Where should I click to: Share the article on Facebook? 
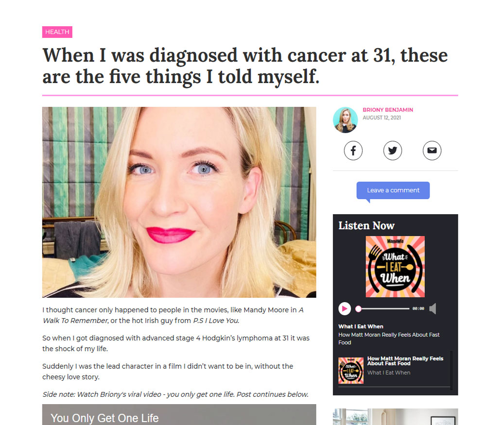point(353,151)
